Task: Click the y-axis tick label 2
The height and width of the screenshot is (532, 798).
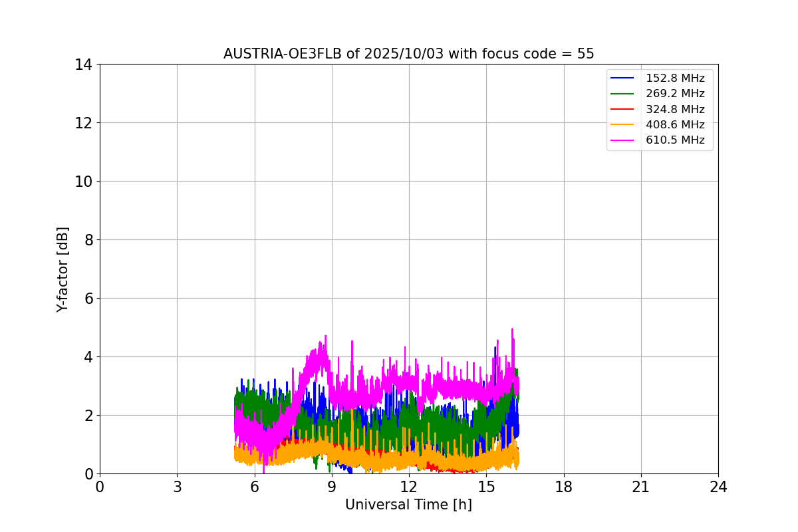Action: pyautogui.click(x=88, y=416)
